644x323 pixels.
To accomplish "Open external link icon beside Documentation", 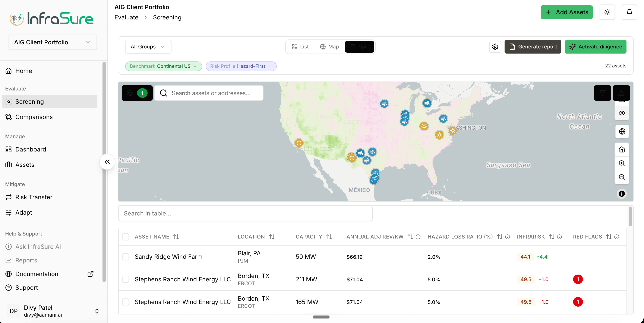I will (x=91, y=274).
